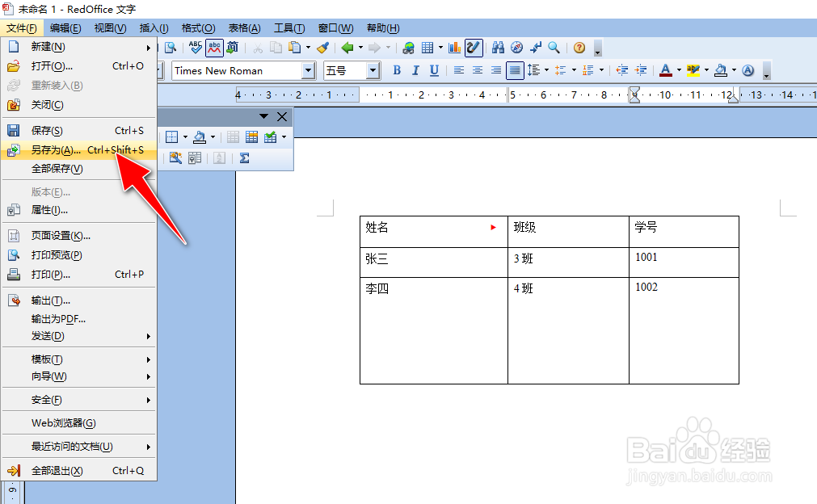The height and width of the screenshot is (504, 817).
Task: Enable centered paragraph alignment
Action: 477,70
